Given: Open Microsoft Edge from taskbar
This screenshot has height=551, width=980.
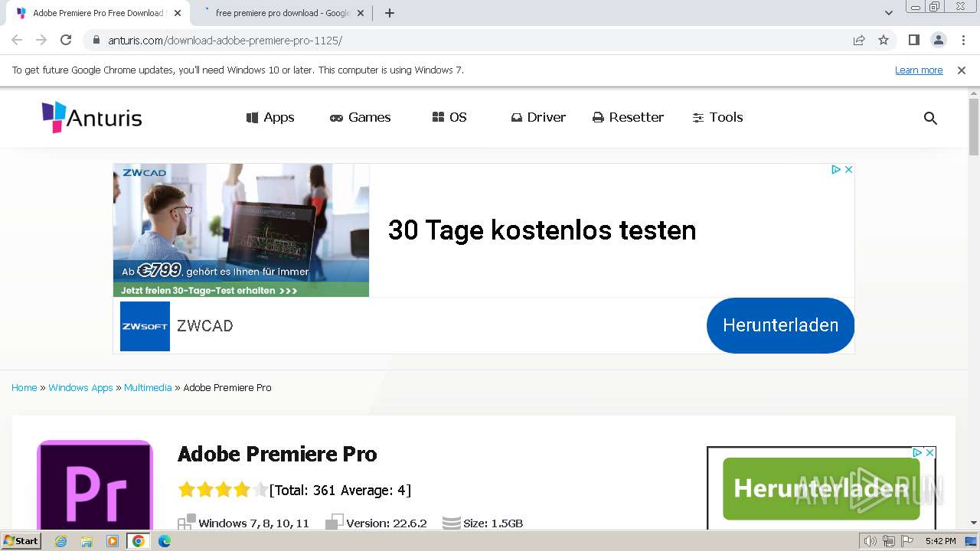Looking at the screenshot, I should [x=164, y=541].
